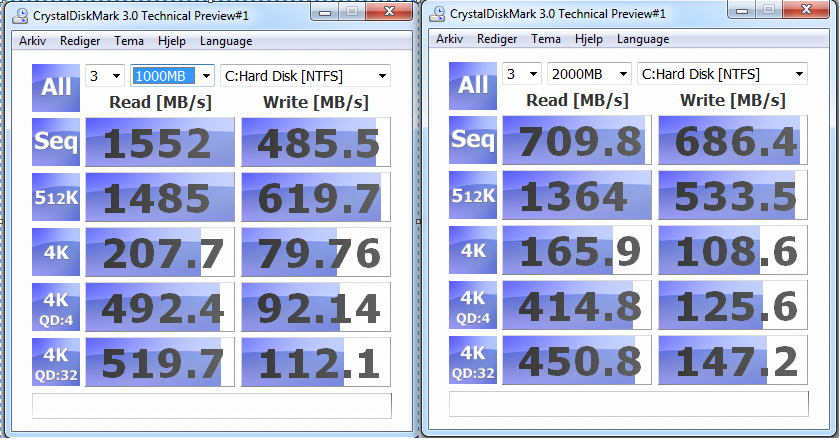Viewport: 840px width, 440px height.
Task: Open Hjelp menu in the right window
Action: (588, 39)
